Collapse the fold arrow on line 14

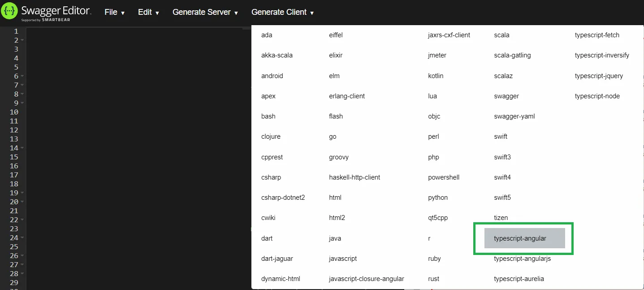coord(22,148)
